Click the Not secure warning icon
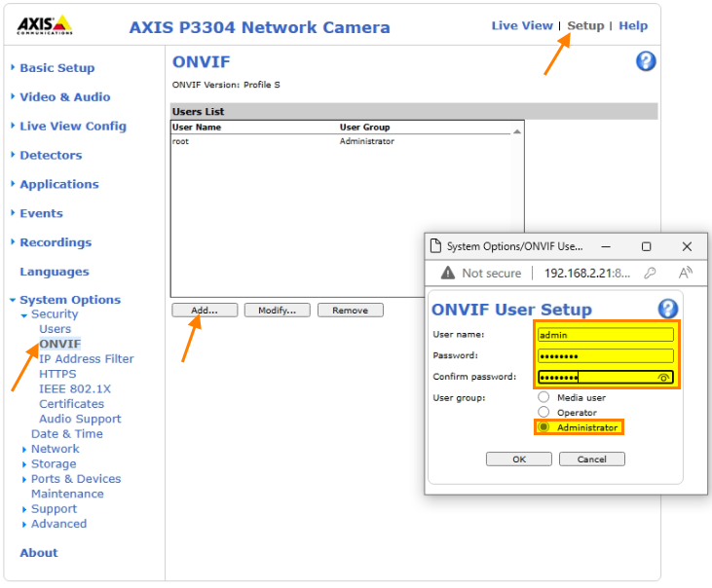712x588 pixels. (448, 273)
